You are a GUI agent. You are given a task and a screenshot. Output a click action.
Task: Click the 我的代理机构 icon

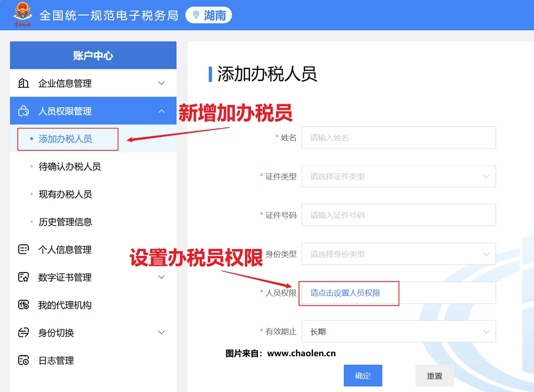point(23,305)
